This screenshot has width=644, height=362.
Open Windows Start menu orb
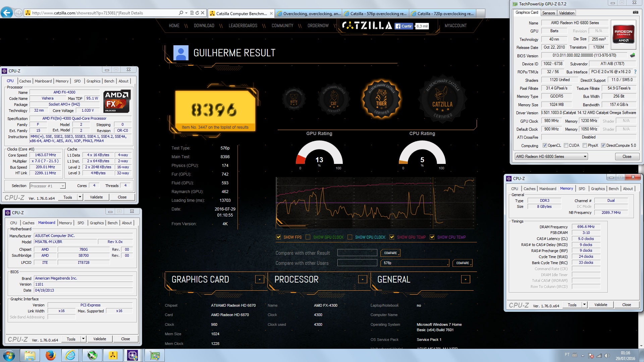click(x=9, y=355)
